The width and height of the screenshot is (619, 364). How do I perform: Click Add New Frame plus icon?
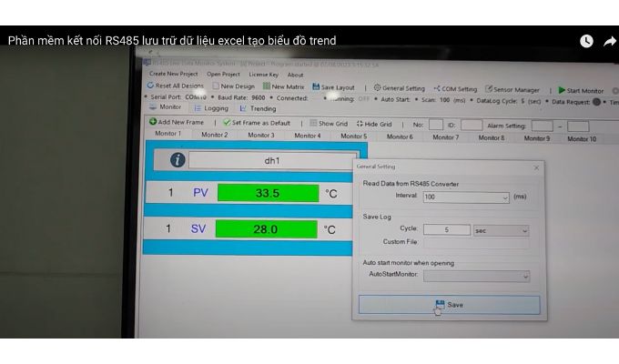pos(153,122)
